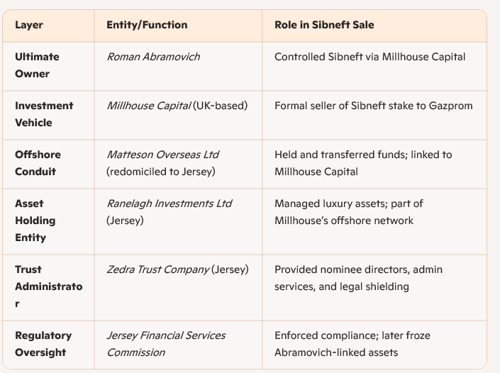Click the "Offshore Conduit" layer label

38,163
